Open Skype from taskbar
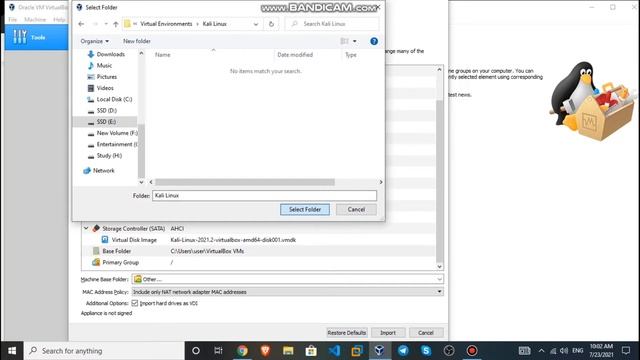The width and height of the screenshot is (640, 360). [x=426, y=351]
